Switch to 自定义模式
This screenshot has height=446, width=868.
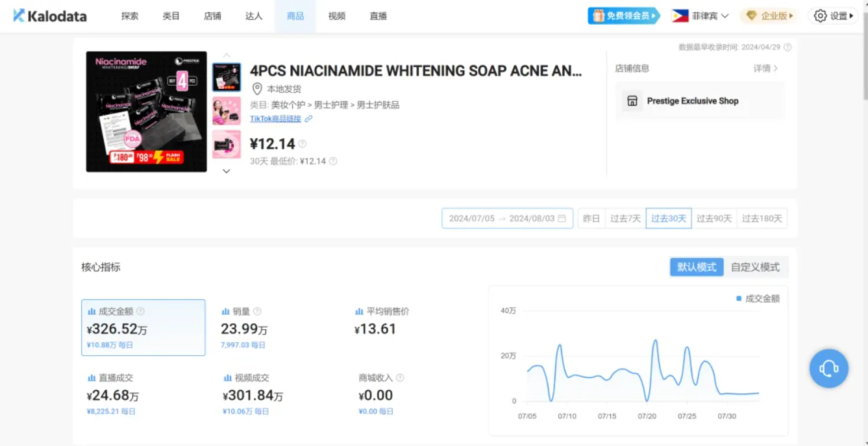pyautogui.click(x=755, y=267)
